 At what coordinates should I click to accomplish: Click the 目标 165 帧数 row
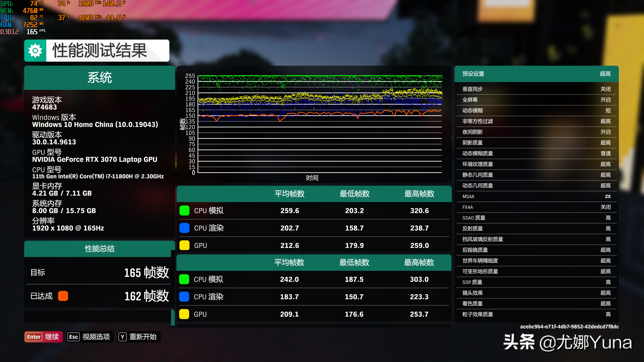100,273
